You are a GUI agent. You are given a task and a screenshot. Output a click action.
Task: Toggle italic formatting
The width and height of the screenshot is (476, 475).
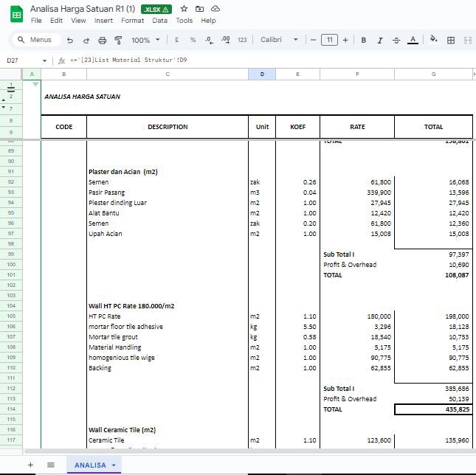[380, 40]
